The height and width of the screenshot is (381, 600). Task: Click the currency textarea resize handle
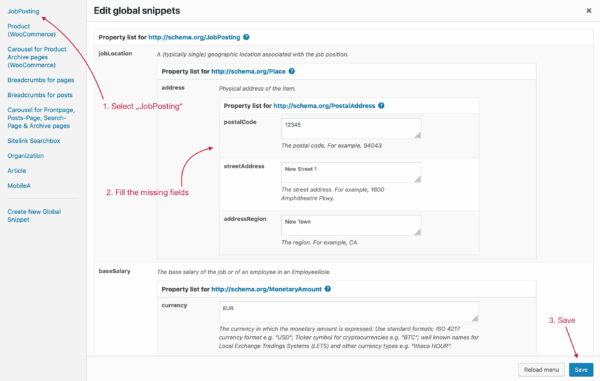pyautogui.click(x=474, y=318)
